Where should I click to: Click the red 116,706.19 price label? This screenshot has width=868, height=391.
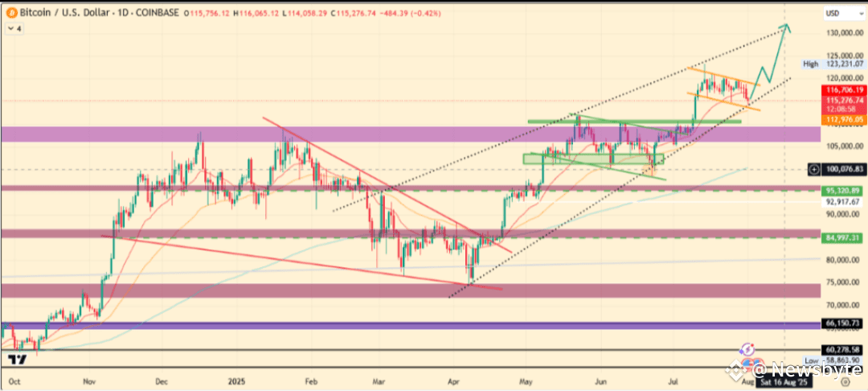tap(845, 90)
